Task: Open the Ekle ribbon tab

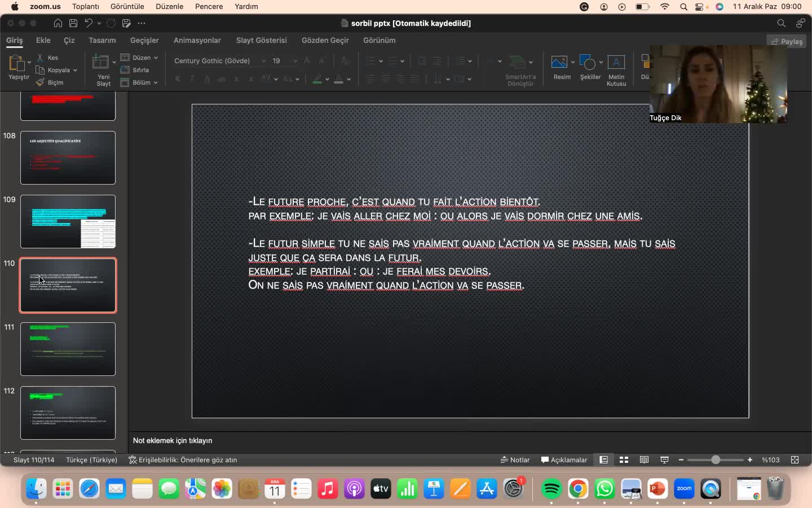Action: click(x=43, y=41)
